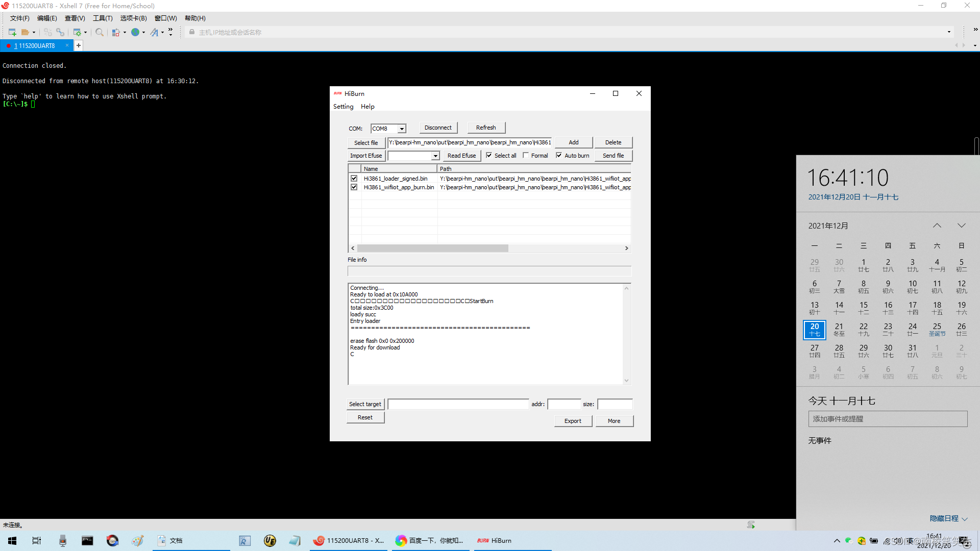Click the Open Session folder icon
This screenshot has height=551, width=980.
coord(25,32)
